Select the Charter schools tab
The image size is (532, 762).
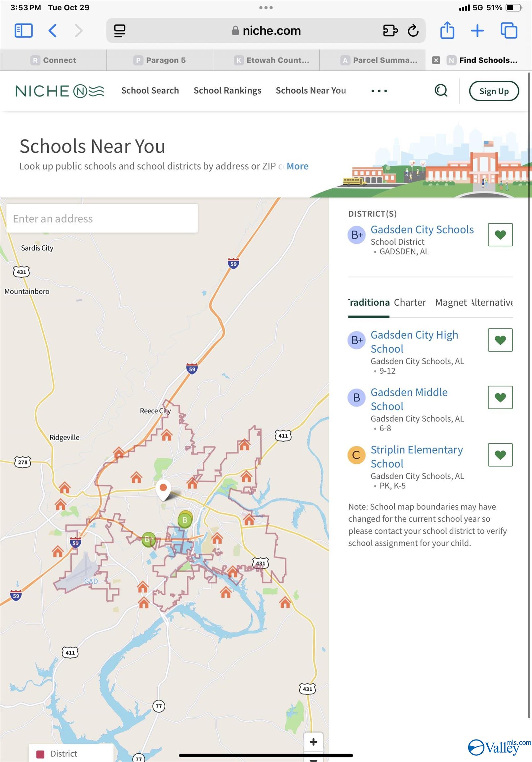[x=410, y=302]
